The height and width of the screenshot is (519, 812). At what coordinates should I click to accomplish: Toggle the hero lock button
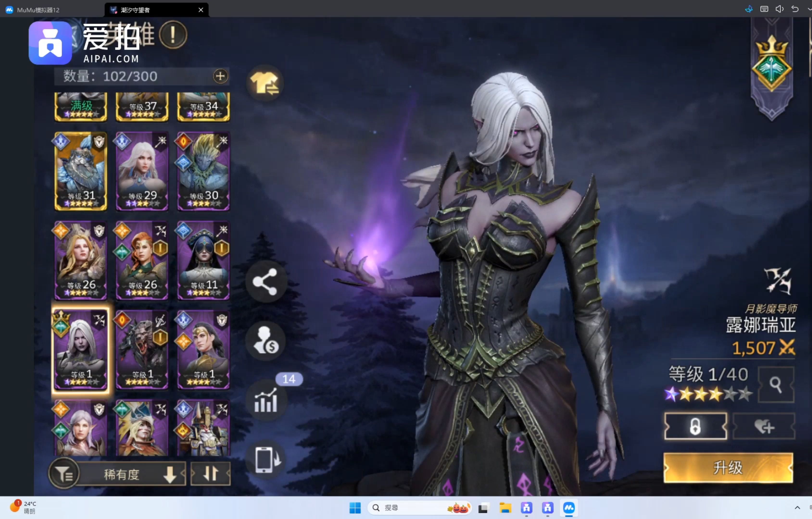click(695, 426)
